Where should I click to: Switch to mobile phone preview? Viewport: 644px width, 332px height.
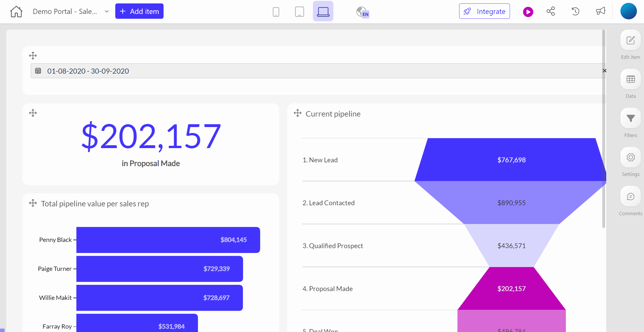276,12
